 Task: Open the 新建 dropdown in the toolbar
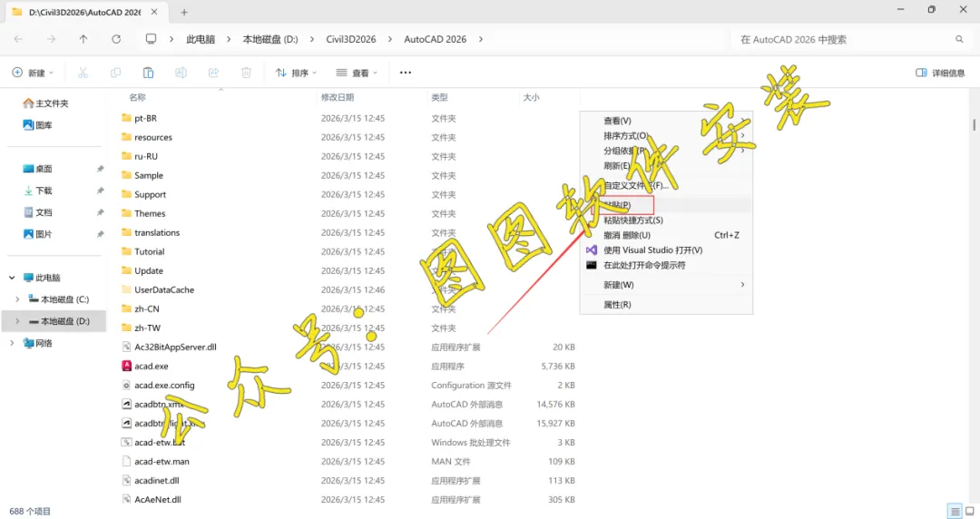point(34,73)
